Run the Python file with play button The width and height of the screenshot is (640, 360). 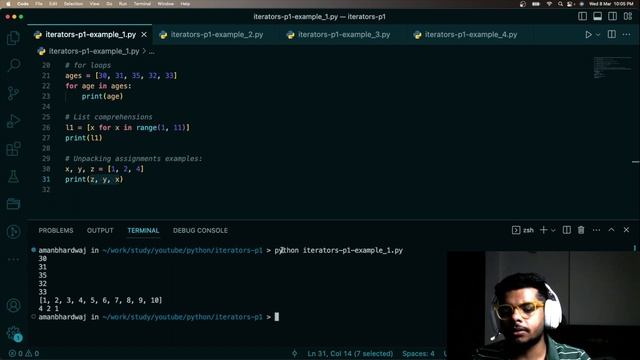(x=588, y=35)
